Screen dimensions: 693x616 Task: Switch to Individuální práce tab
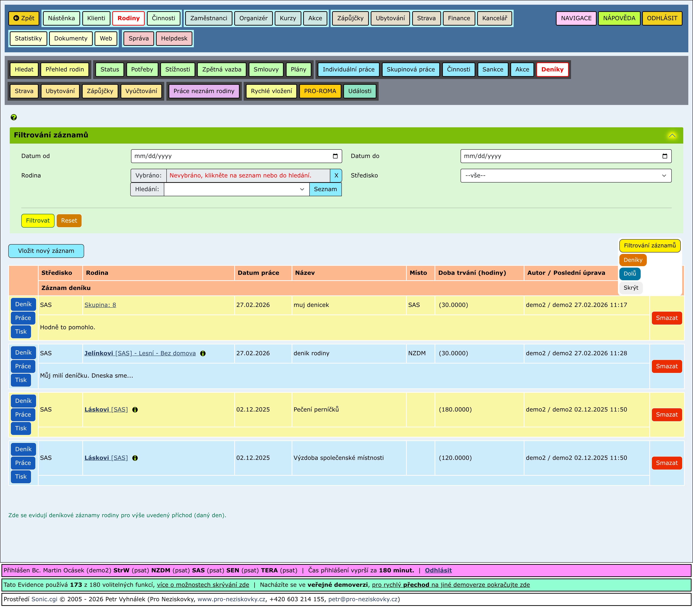coord(348,69)
